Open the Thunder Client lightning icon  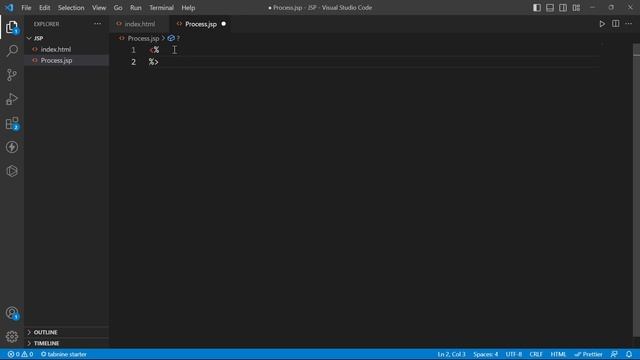point(12,147)
